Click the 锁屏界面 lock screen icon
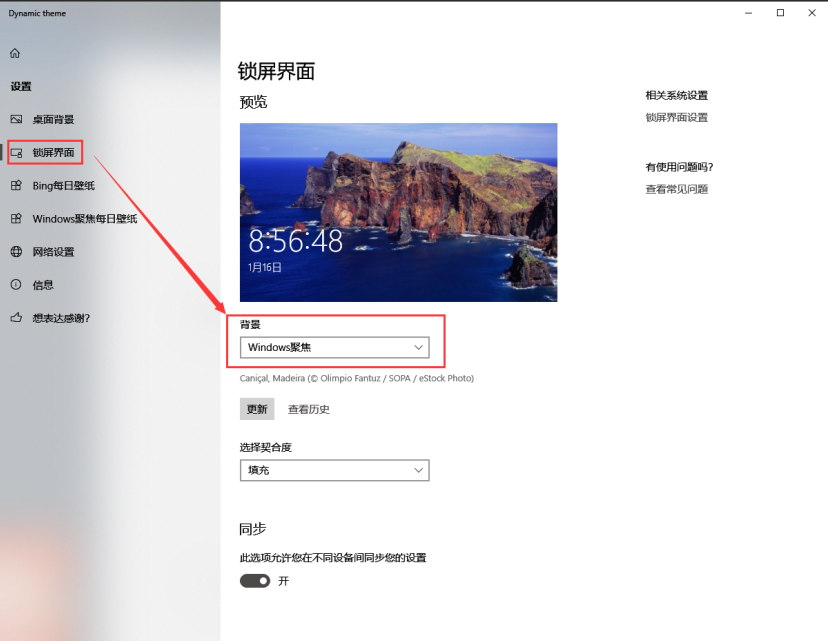Screen dimensions: 828x641 pyautogui.click(x=16, y=152)
